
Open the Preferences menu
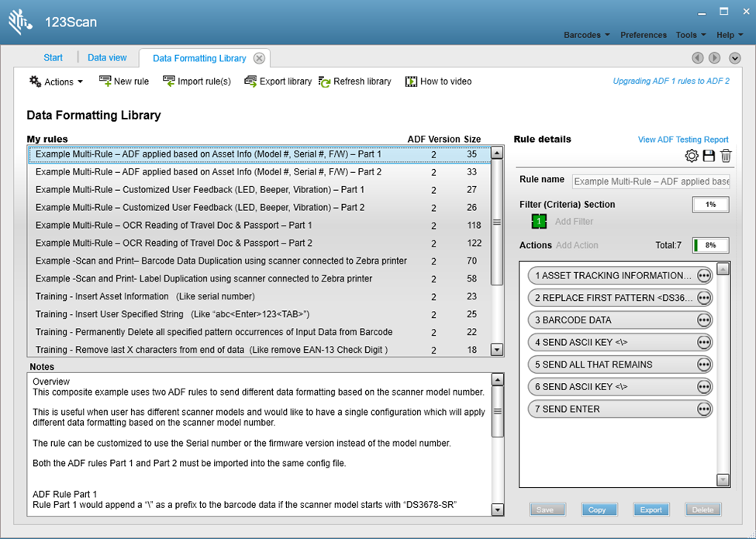(x=643, y=35)
